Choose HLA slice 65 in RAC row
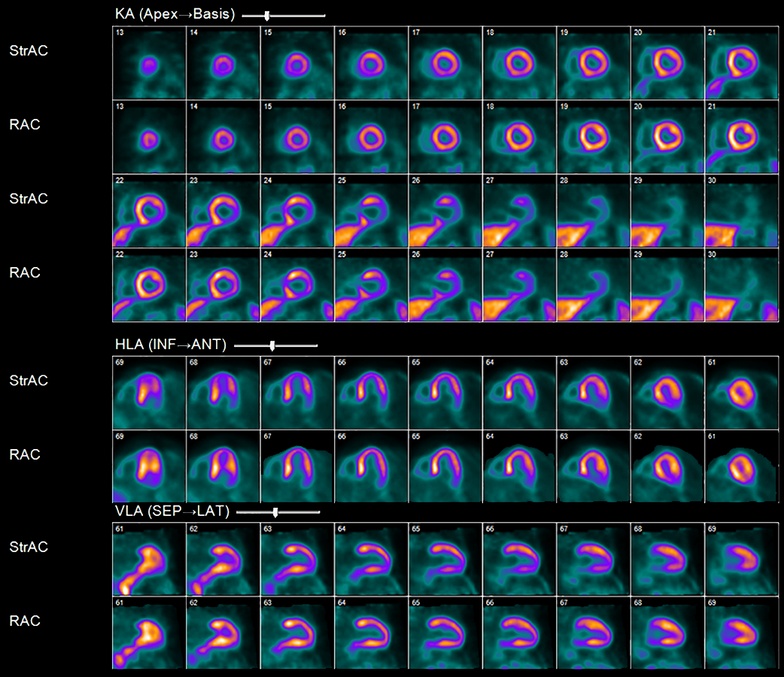 pyautogui.click(x=445, y=466)
